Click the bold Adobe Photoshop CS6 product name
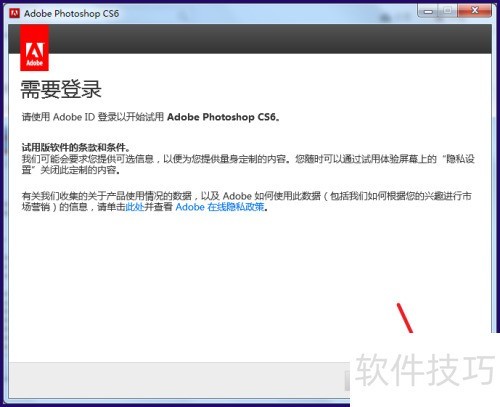This screenshot has height=407, width=500. click(x=221, y=117)
